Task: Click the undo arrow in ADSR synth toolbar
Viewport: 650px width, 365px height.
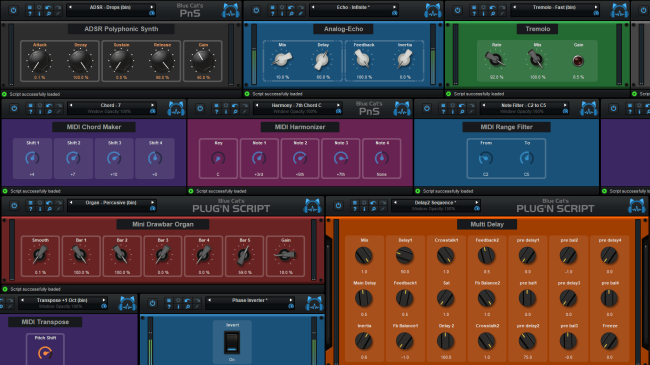Action: (49, 7)
